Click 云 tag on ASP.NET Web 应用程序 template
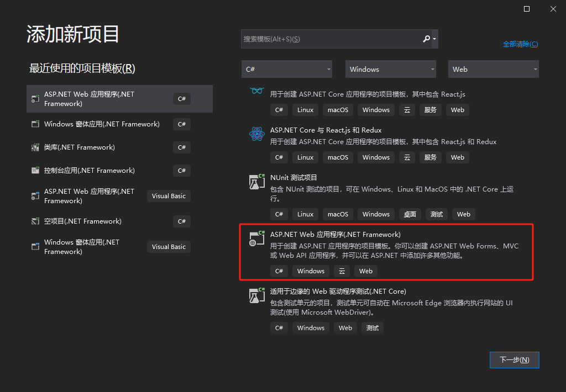 (x=342, y=271)
